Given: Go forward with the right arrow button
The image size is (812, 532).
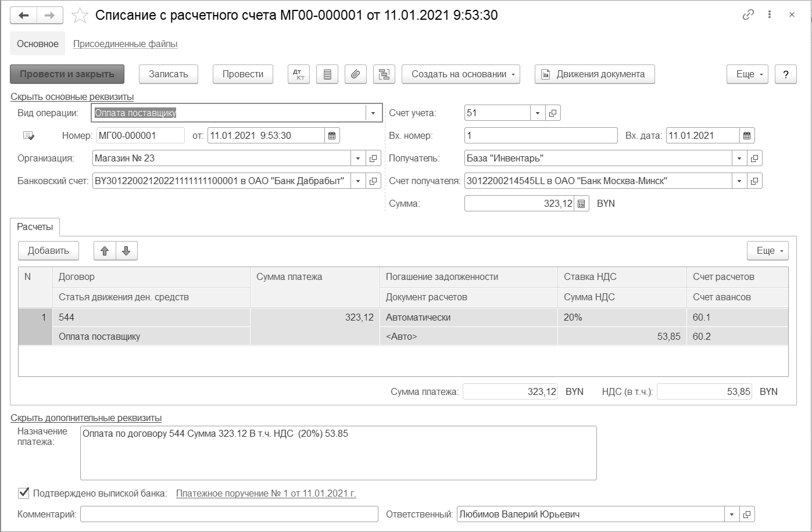Looking at the screenshot, I should tap(50, 15).
